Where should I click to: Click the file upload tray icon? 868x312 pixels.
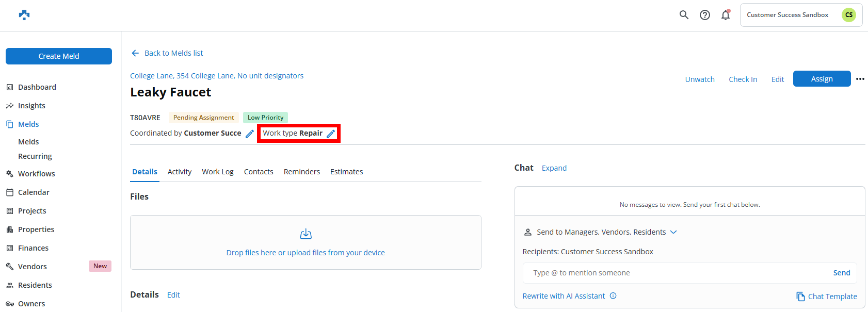pos(306,234)
